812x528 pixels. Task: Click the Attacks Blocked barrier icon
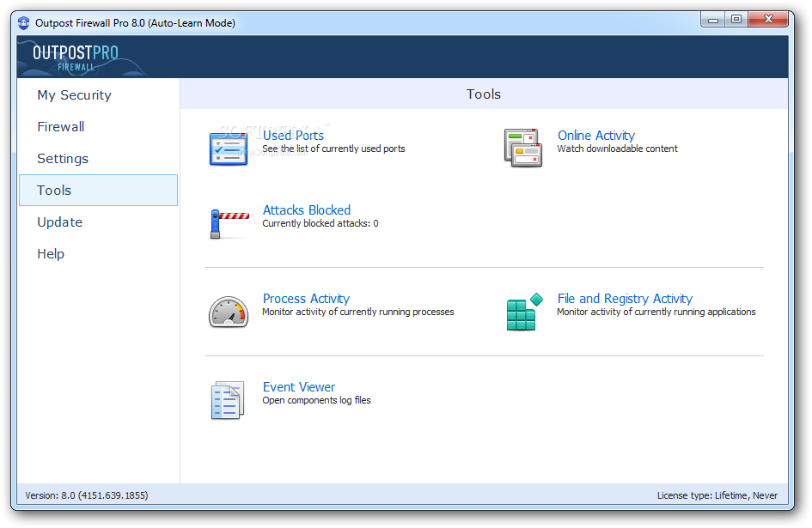[229, 223]
